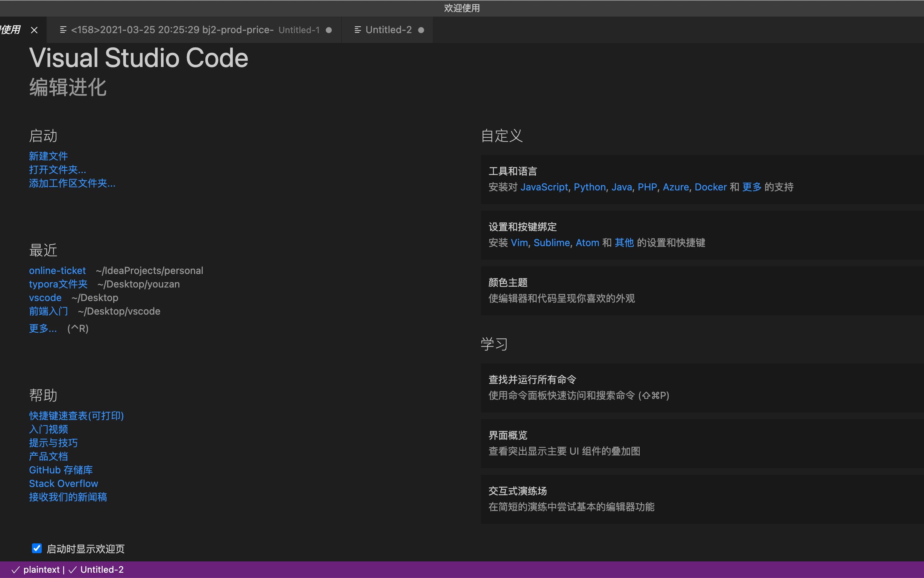Click 接收我们的新闻稿 link
924x578 pixels.
tap(68, 497)
